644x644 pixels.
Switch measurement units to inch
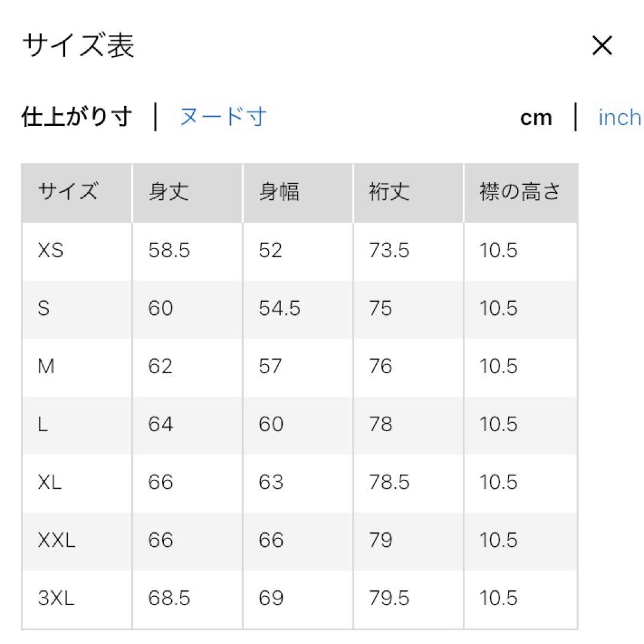click(620, 117)
